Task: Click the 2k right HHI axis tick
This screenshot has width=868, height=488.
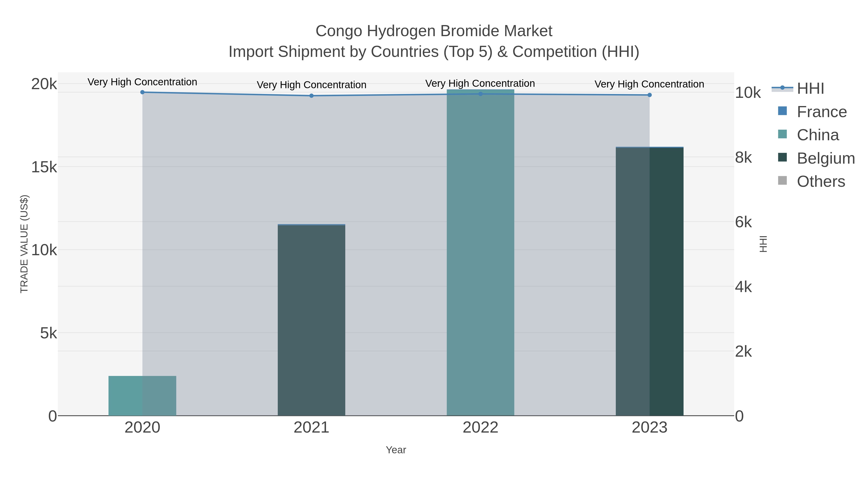Action: click(743, 352)
